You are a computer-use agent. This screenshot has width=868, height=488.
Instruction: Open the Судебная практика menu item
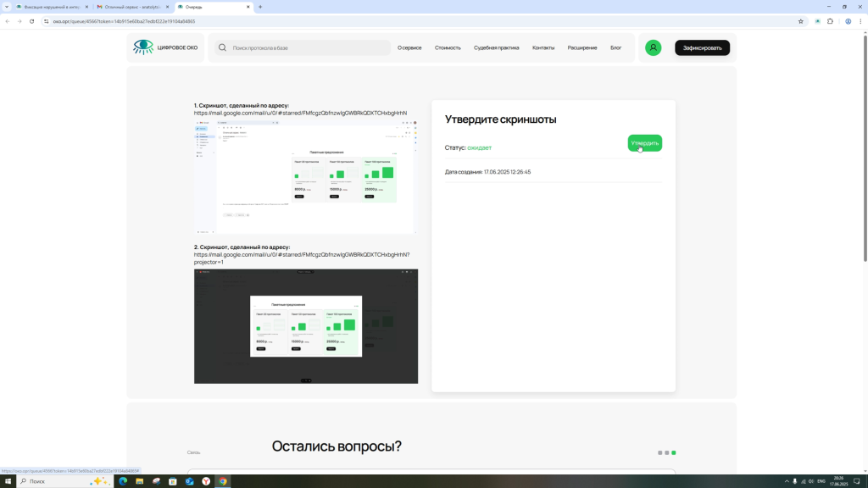pyautogui.click(x=496, y=47)
